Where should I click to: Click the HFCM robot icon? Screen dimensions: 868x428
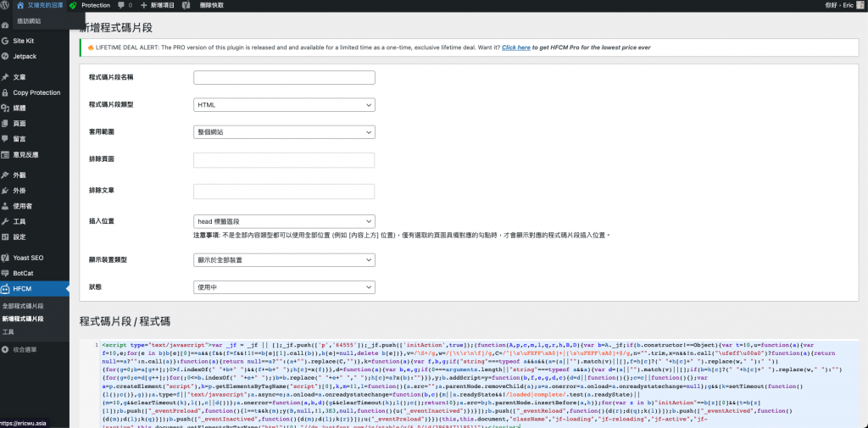[x=5, y=288]
